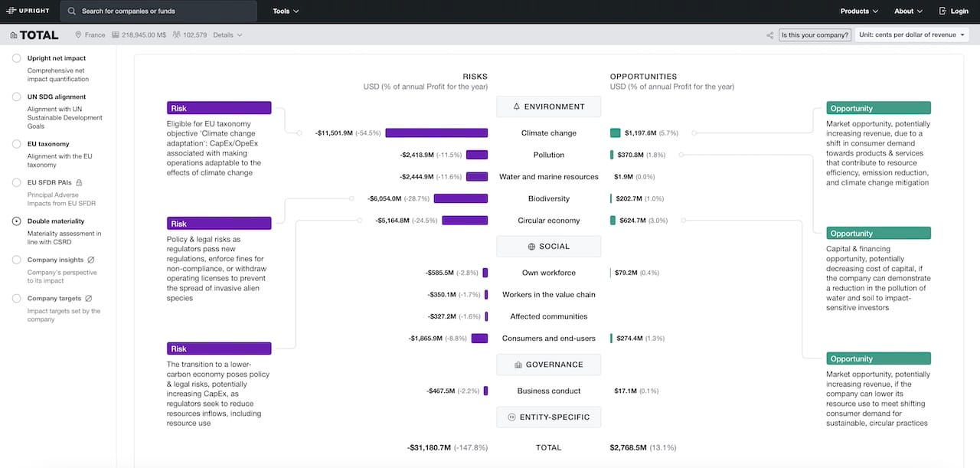Select the Upright net impact view
This screenshot has width=980, height=468.
(x=16, y=58)
